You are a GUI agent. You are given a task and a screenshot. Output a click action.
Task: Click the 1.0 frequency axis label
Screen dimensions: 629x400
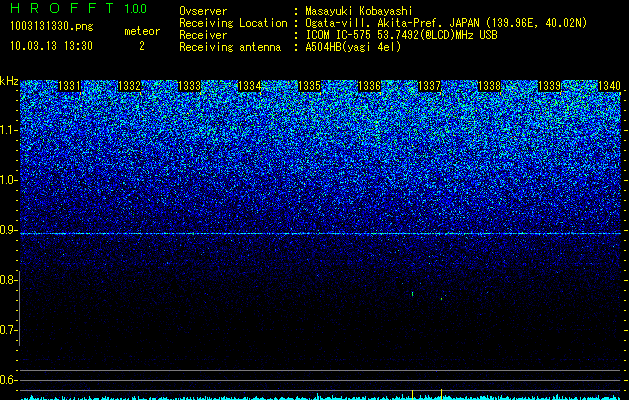point(7,180)
